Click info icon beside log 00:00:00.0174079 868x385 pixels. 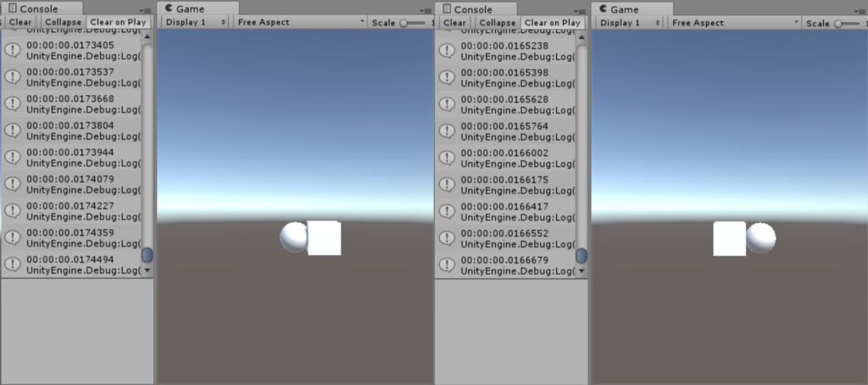click(x=13, y=184)
